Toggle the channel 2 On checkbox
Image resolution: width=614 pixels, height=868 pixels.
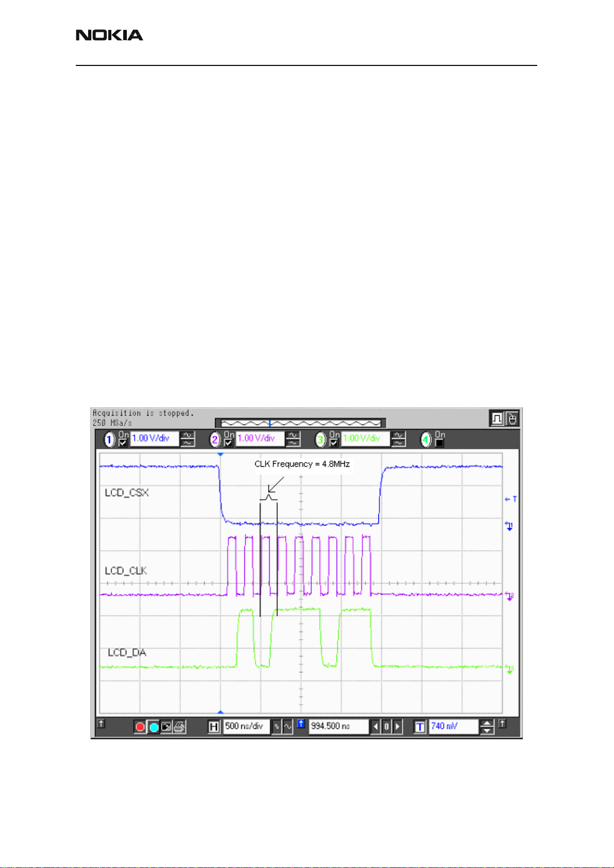click(228, 443)
